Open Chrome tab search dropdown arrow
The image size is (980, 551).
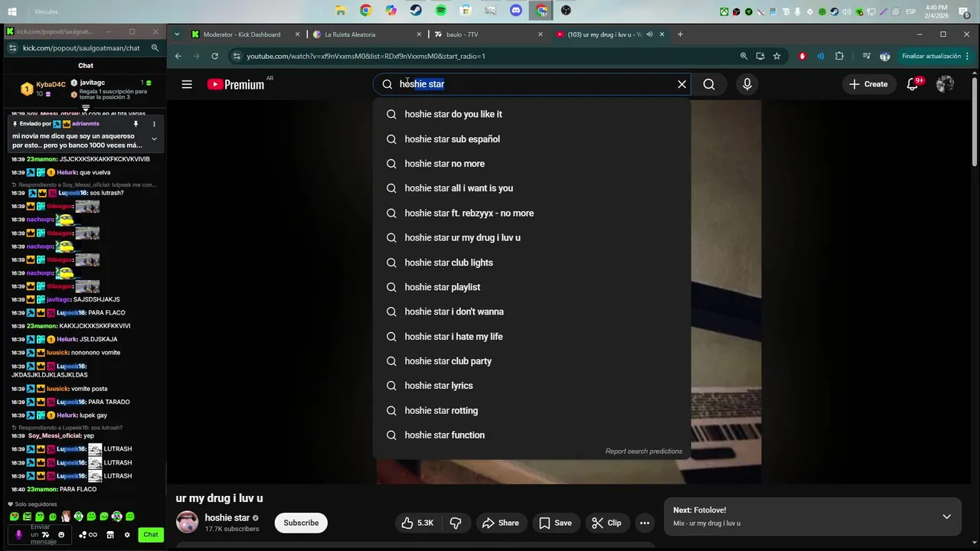[x=177, y=34]
